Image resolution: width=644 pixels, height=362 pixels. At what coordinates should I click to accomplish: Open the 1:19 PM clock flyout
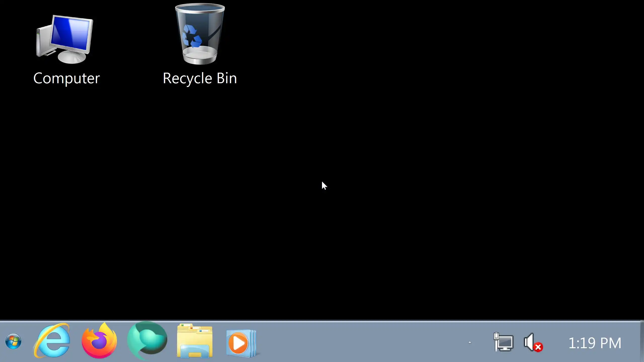594,343
